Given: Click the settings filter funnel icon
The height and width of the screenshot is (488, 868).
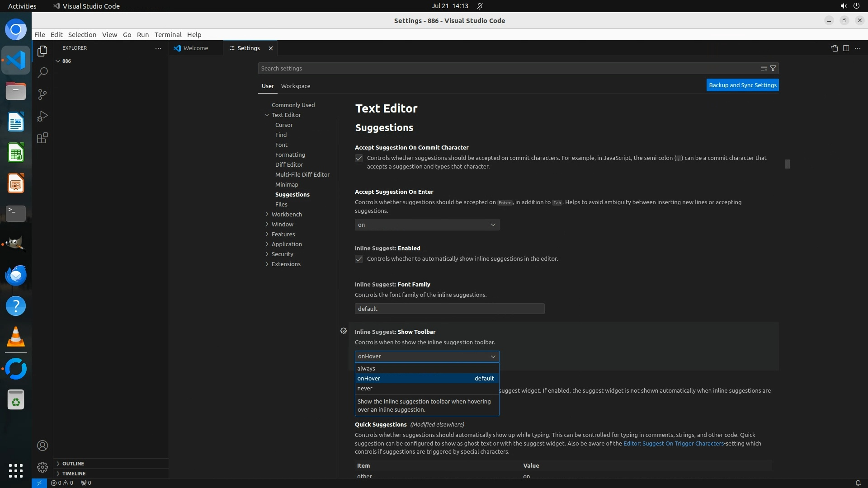Looking at the screenshot, I should point(773,68).
